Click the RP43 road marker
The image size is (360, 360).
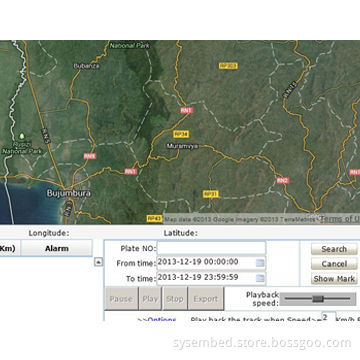point(154,219)
